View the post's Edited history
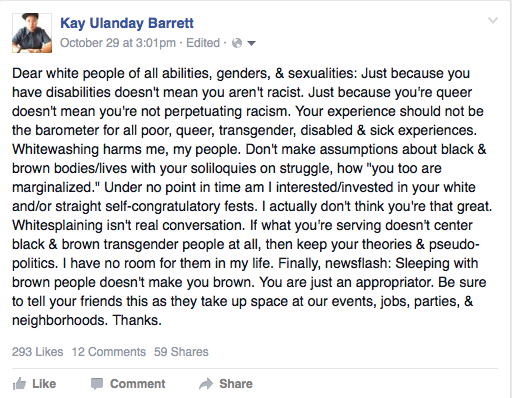Screen dimensions: 512x398 pyautogui.click(x=203, y=43)
